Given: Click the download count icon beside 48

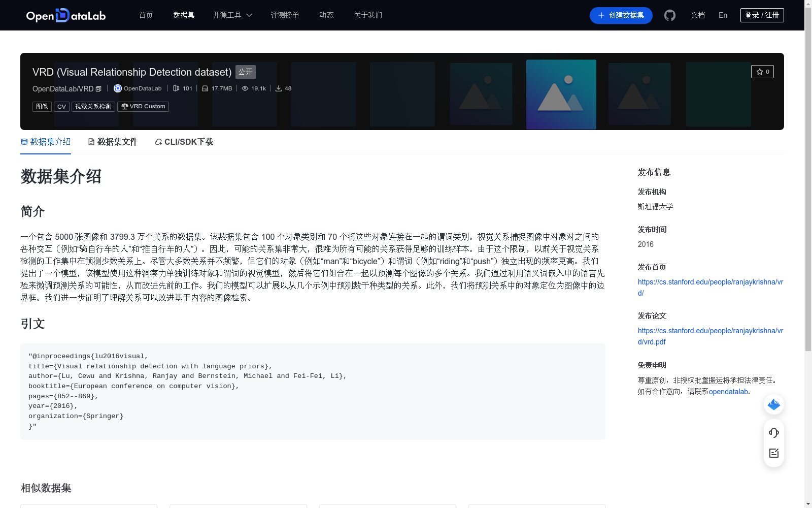Looking at the screenshot, I should pyautogui.click(x=279, y=88).
